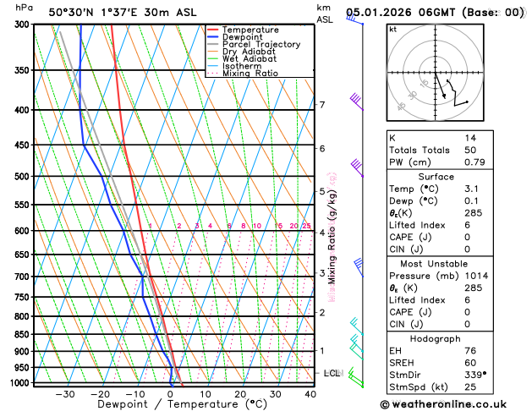The height and width of the screenshot is (411, 532).
Task: Click the cyan wind barb near 850 hPa
Action: [357, 326]
